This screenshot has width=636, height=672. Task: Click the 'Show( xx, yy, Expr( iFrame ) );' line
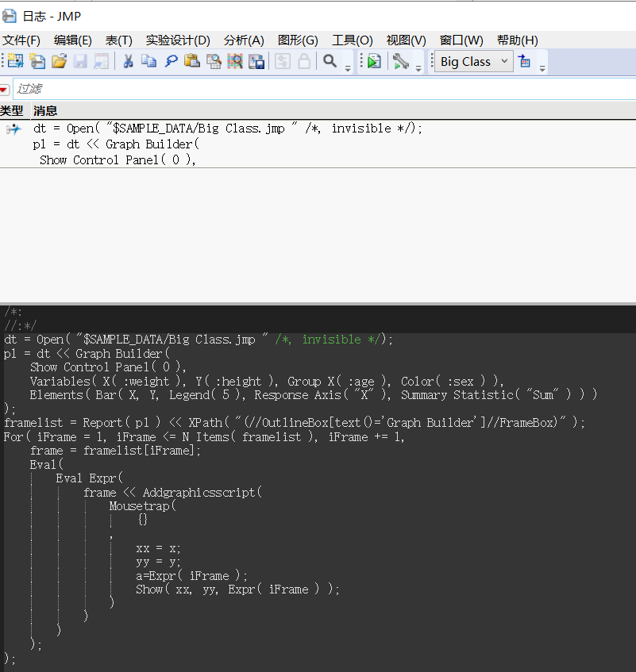pos(237,589)
